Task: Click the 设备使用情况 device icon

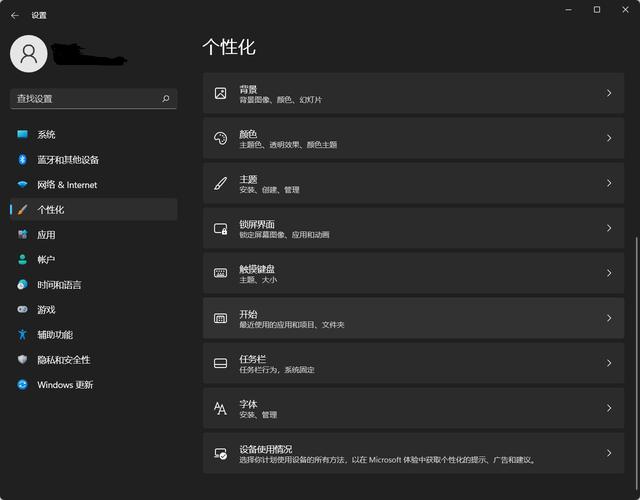Action: [x=220, y=453]
